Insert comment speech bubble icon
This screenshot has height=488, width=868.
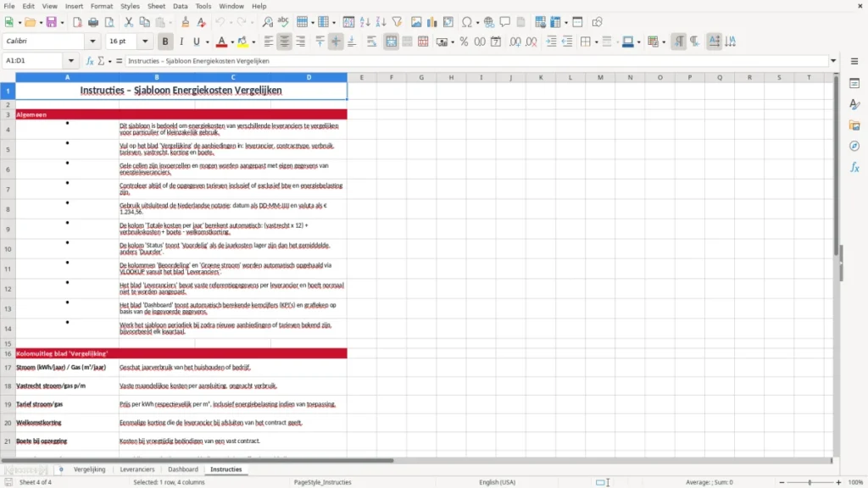click(505, 22)
